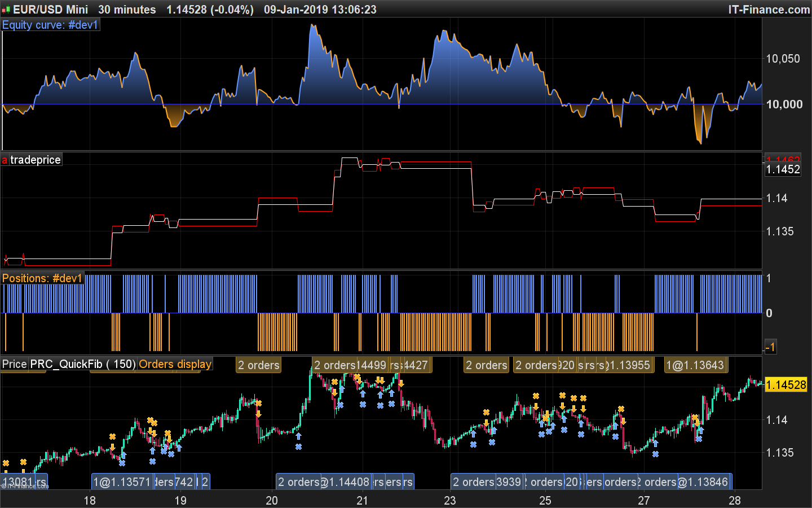
Task: Select the 1@1.13571 buy order flag
Action: pyautogui.click(x=121, y=482)
